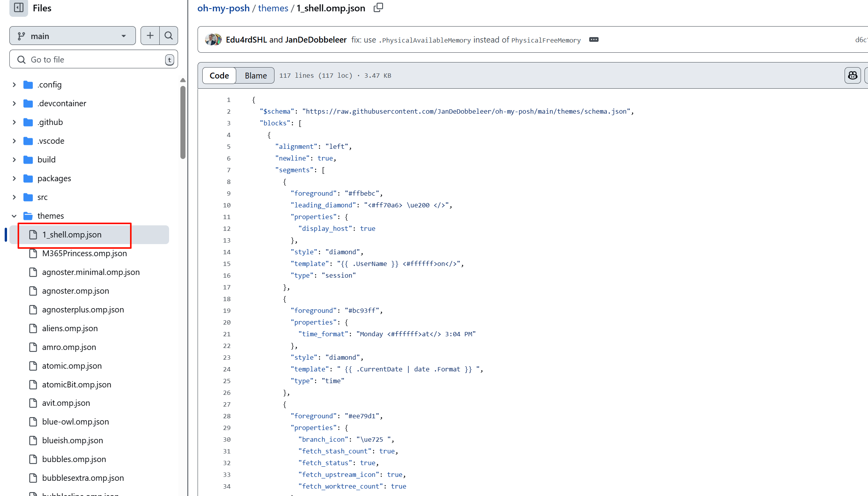Select 1_shell.omp.json in file tree
This screenshot has height=496, width=868.
(89, 235)
